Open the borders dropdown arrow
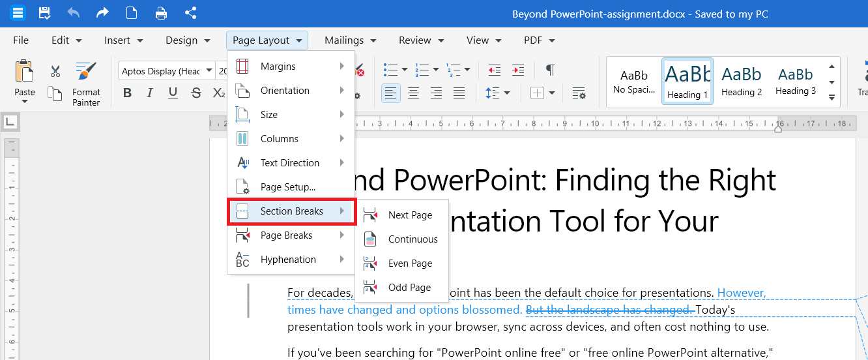Viewport: 868px width, 360px height. coord(552,93)
